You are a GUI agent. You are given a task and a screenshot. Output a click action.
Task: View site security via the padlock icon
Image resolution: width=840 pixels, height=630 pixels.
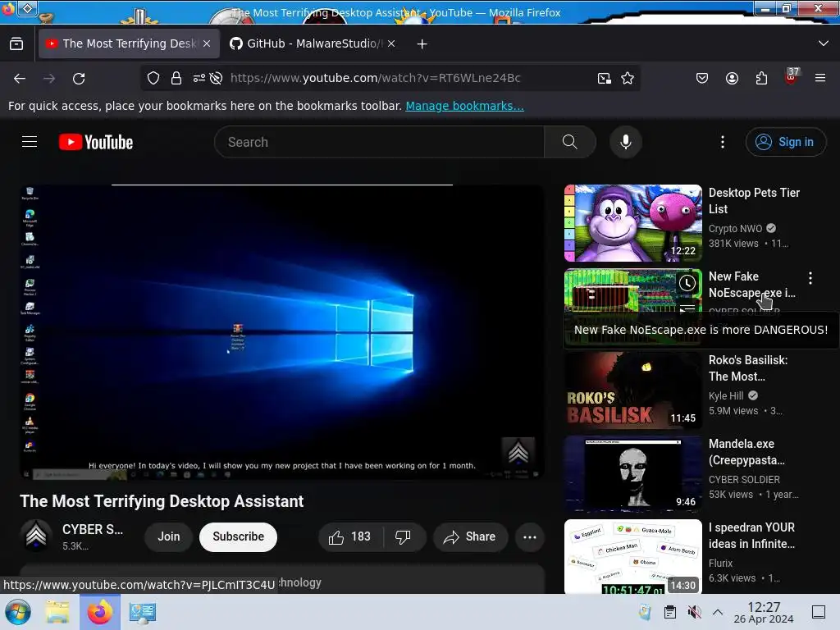point(176,78)
